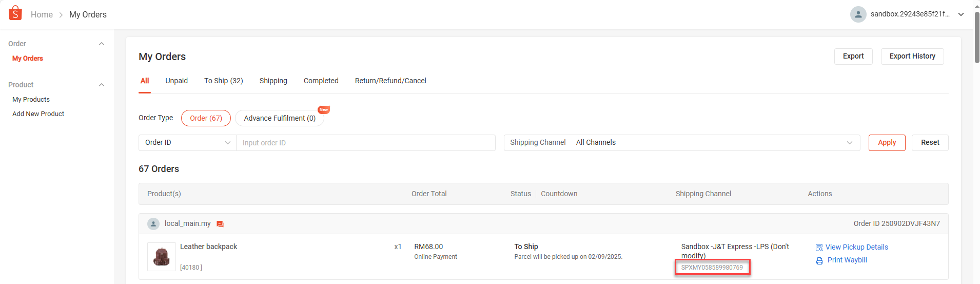The width and height of the screenshot is (980, 284).
Task: Click the user avatar icon
Action: tap(858, 14)
